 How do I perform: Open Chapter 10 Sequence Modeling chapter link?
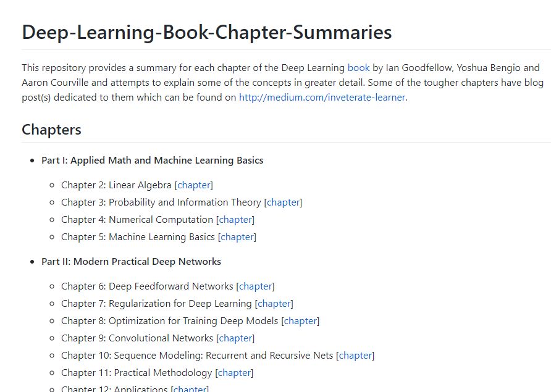click(x=355, y=355)
